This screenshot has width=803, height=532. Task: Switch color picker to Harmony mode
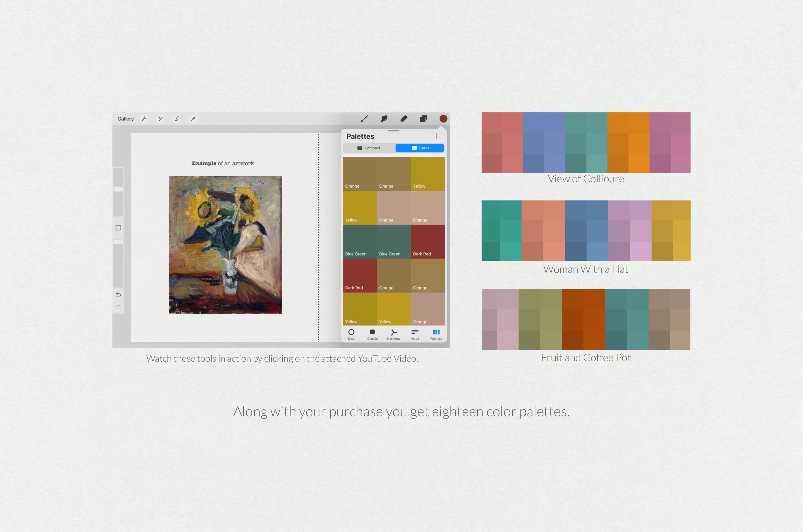pyautogui.click(x=394, y=334)
